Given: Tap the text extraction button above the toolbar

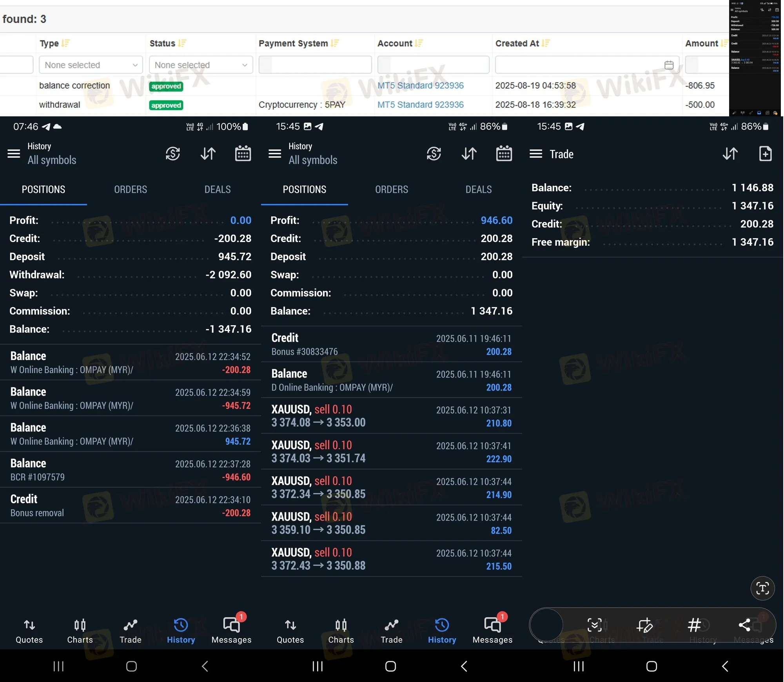Looking at the screenshot, I should 762,588.
